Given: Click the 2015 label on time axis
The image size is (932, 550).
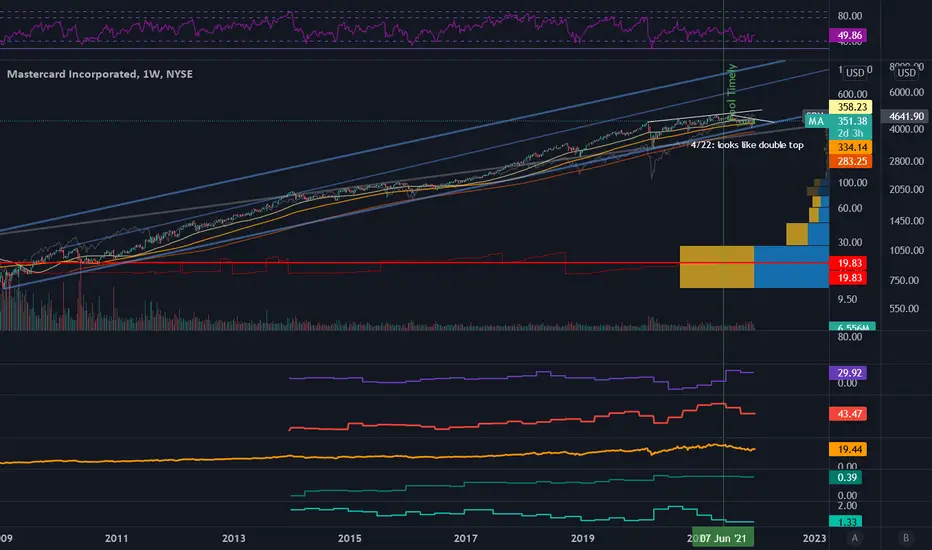Looking at the screenshot, I should point(350,538).
